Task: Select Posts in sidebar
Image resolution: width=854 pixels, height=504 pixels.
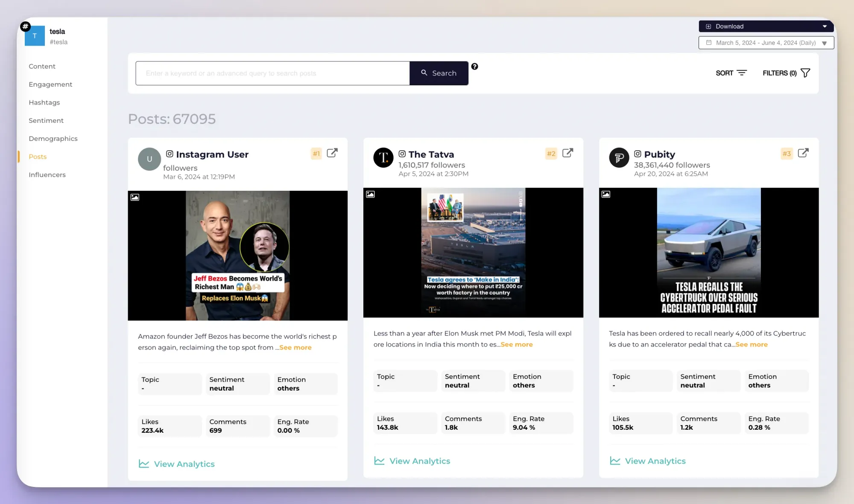Action: pos(38,157)
